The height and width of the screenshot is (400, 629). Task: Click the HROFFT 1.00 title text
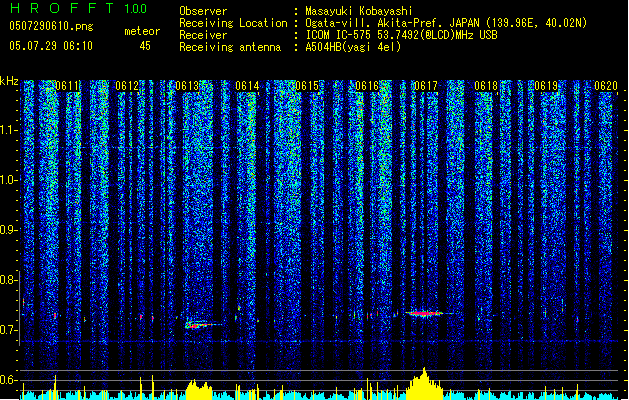click(x=78, y=8)
